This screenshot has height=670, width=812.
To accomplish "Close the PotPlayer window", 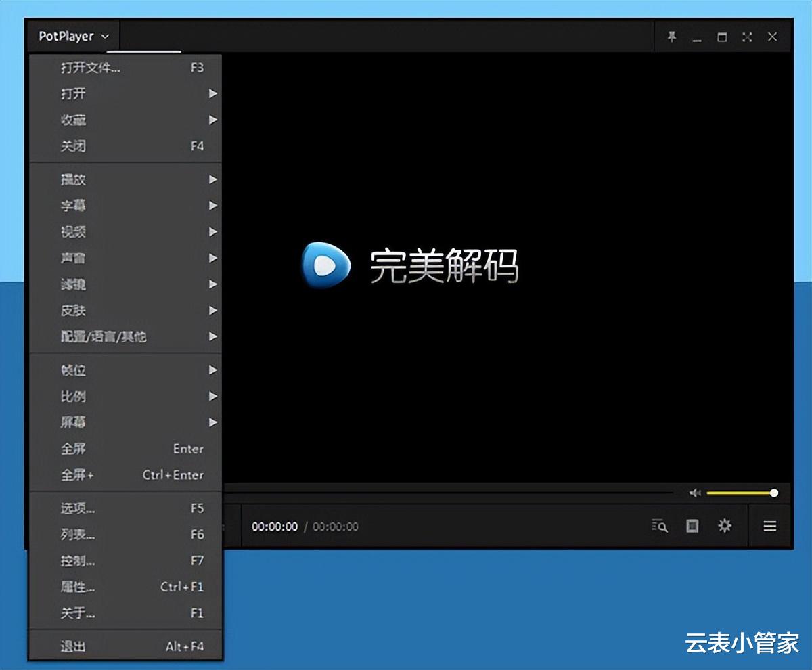I will (x=772, y=37).
